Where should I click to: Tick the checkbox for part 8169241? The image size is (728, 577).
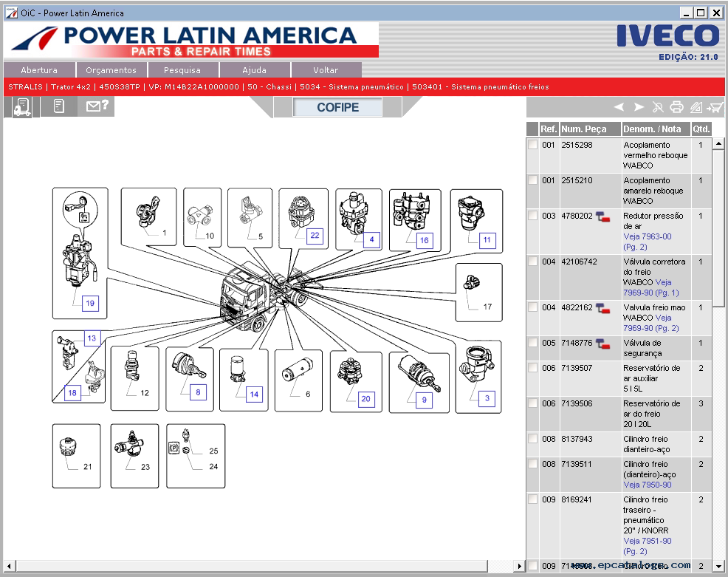[532, 499]
